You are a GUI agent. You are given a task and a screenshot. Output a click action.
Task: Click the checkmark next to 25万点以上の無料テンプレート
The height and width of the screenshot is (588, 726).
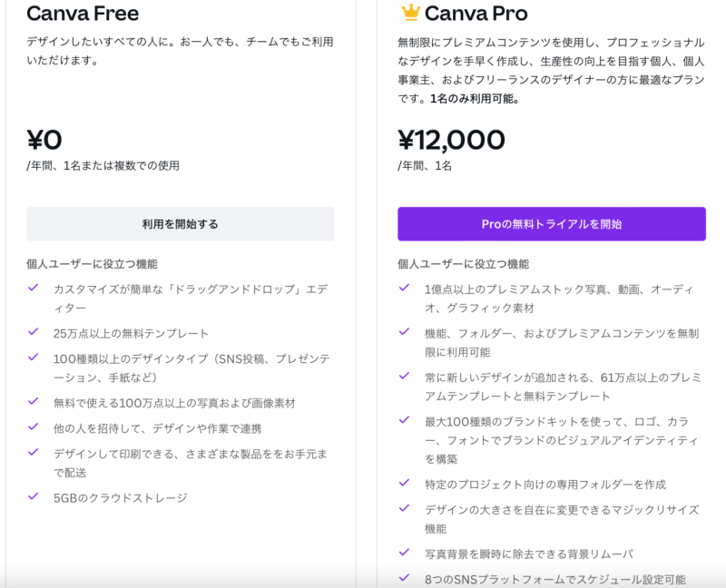33,331
